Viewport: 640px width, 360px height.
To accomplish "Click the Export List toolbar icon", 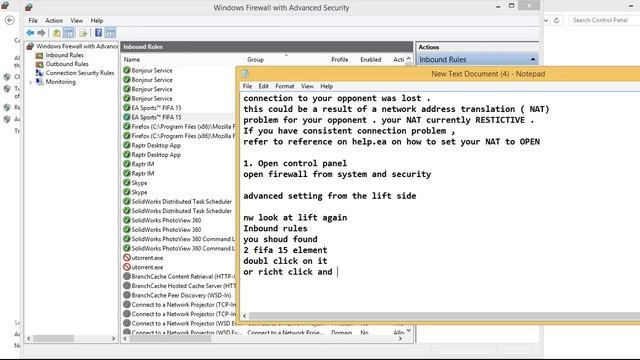I will point(83,33).
